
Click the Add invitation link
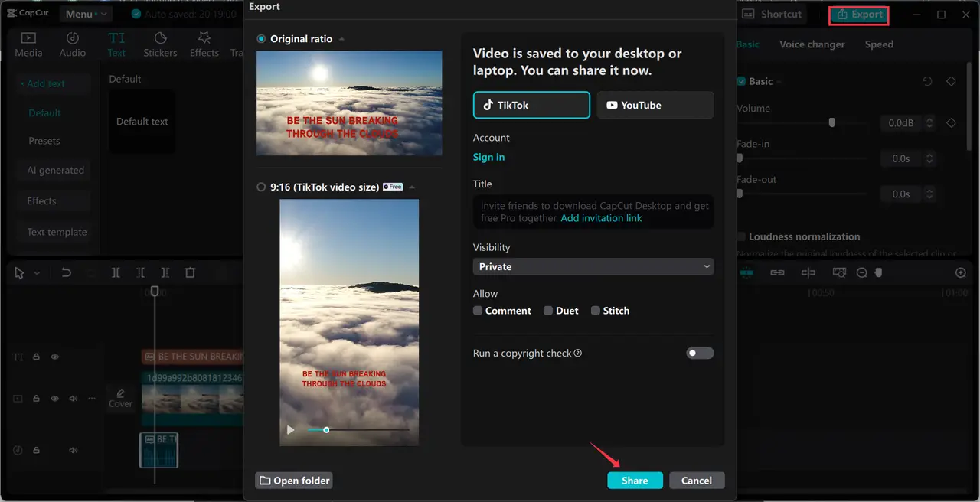pyautogui.click(x=601, y=218)
